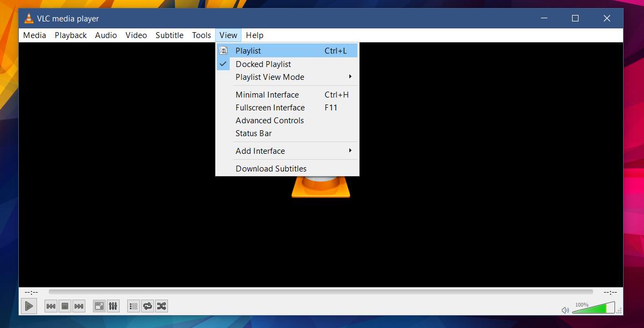
Task: Switch to Fullscreen Interface
Action: tap(287, 107)
